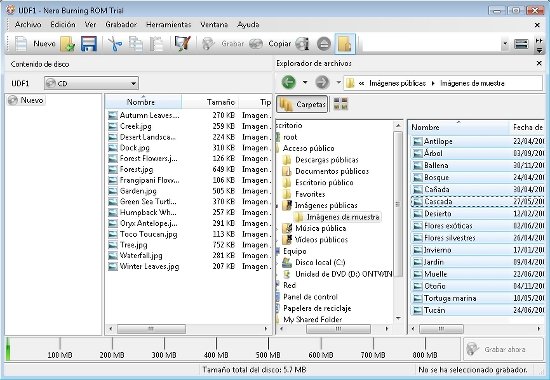Select the Nuevo disc in the tree
This screenshot has width=550, height=380.
(x=26, y=100)
